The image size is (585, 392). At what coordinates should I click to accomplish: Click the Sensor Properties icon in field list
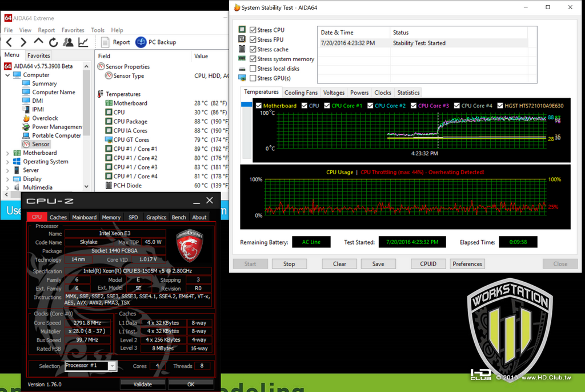click(x=101, y=66)
